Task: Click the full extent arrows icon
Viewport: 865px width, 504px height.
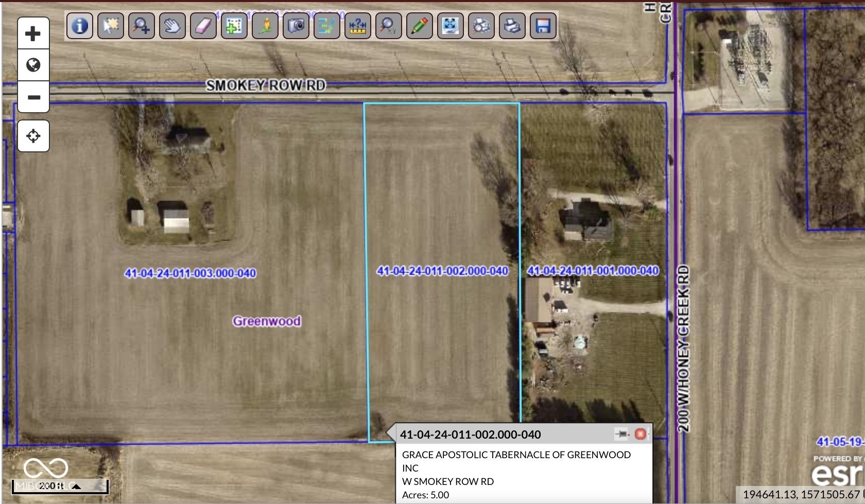Action: pos(450,26)
